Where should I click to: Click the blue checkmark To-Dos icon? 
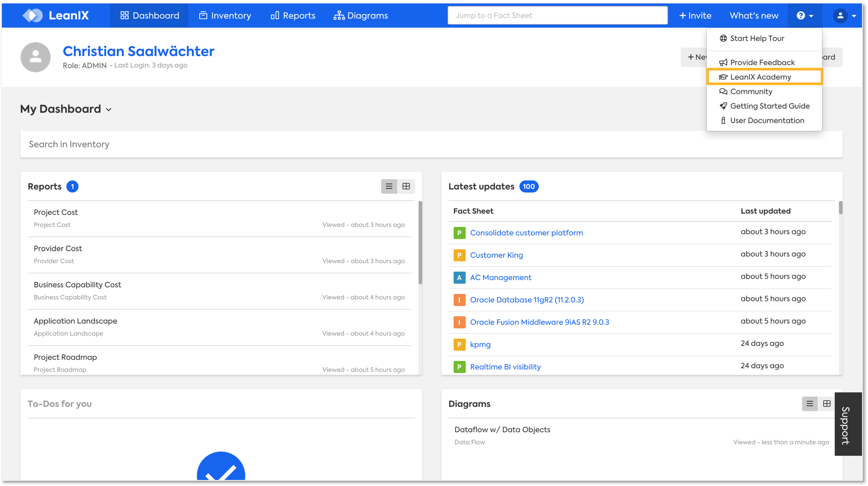pyautogui.click(x=221, y=468)
